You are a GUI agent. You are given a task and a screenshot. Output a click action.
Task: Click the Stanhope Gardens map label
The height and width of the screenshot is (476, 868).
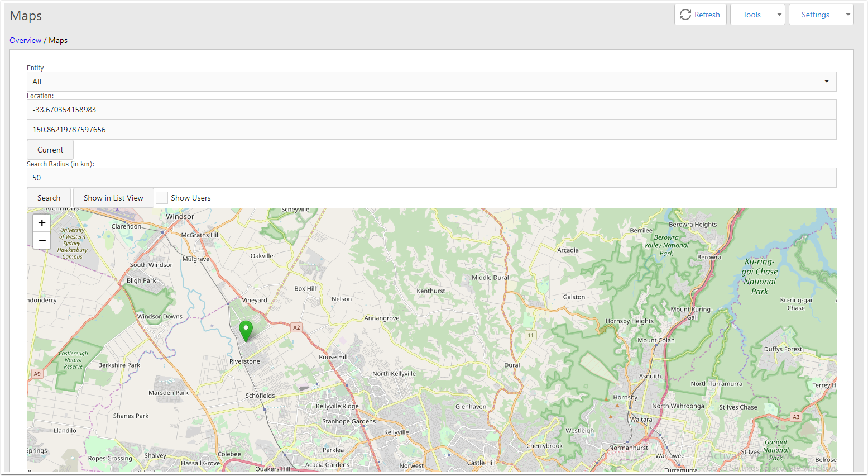point(349,421)
